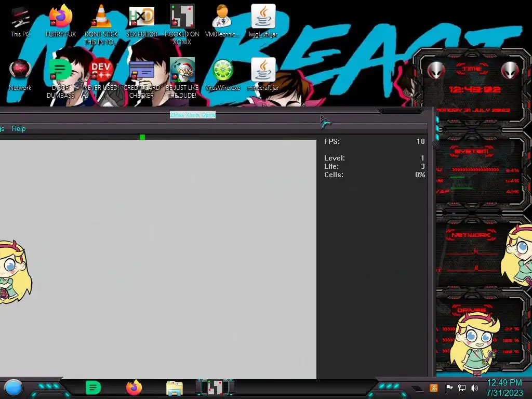Click the green player square in Xonix

coord(142,137)
